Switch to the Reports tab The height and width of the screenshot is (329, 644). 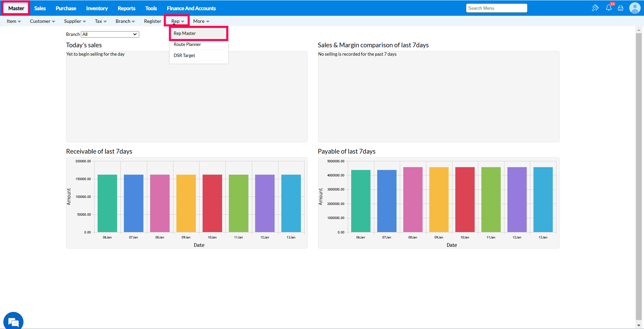pos(126,8)
